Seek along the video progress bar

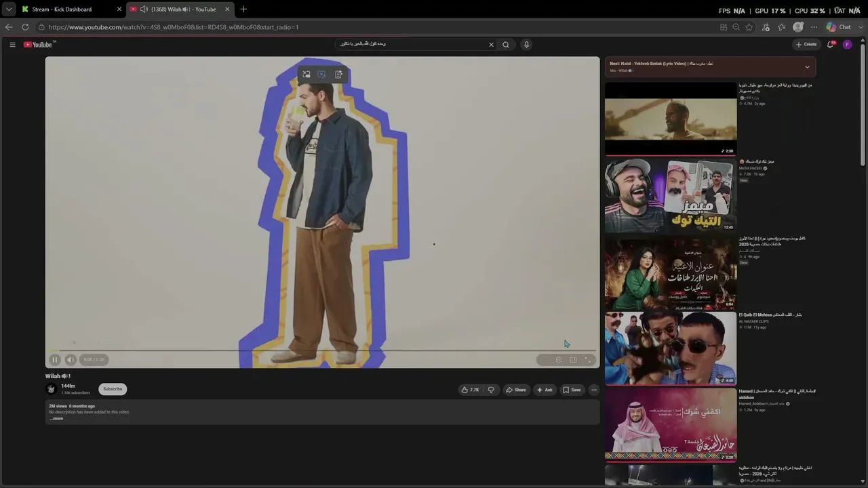pos(322,350)
